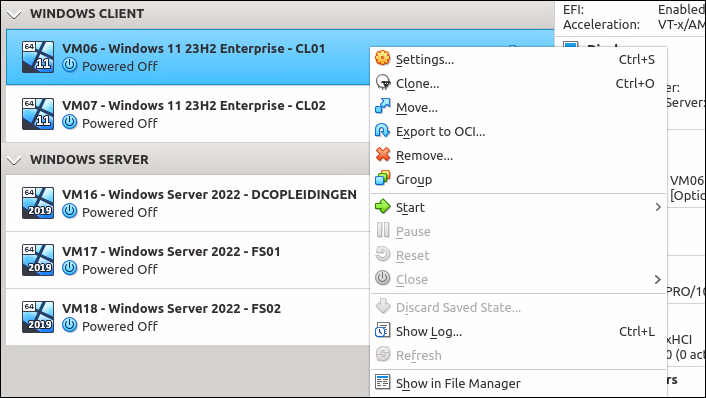Click the power state icon under VM18
The image size is (706, 398).
coord(69,325)
